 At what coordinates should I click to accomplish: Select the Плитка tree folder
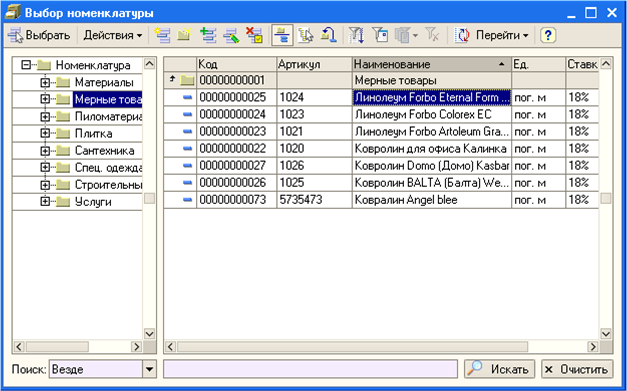coord(94,133)
